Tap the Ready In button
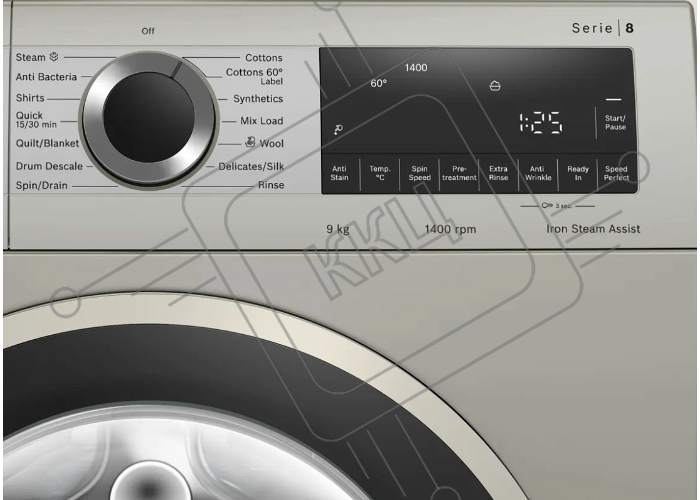This screenshot has width=700, height=500. click(578, 173)
